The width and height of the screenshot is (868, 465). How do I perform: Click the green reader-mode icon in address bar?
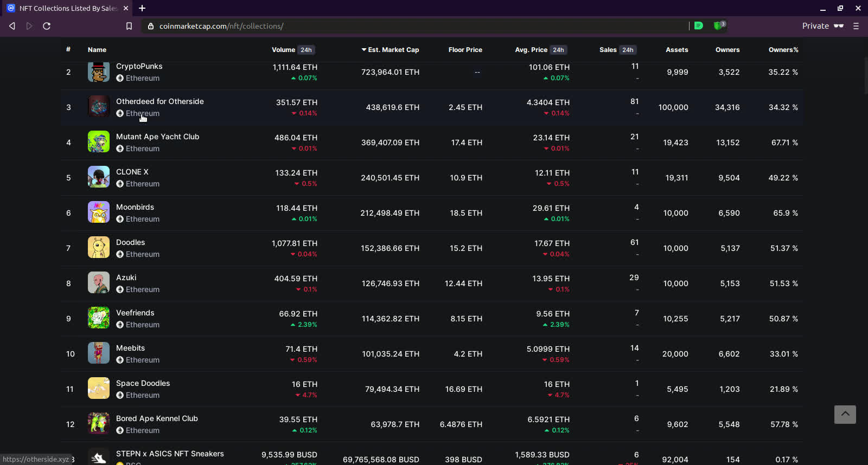click(x=699, y=25)
